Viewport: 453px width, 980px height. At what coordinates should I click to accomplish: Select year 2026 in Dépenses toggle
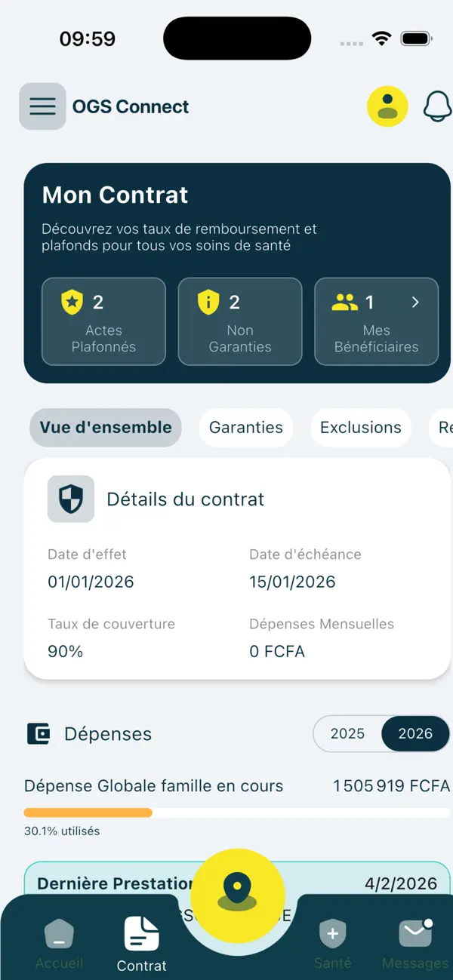(x=415, y=733)
